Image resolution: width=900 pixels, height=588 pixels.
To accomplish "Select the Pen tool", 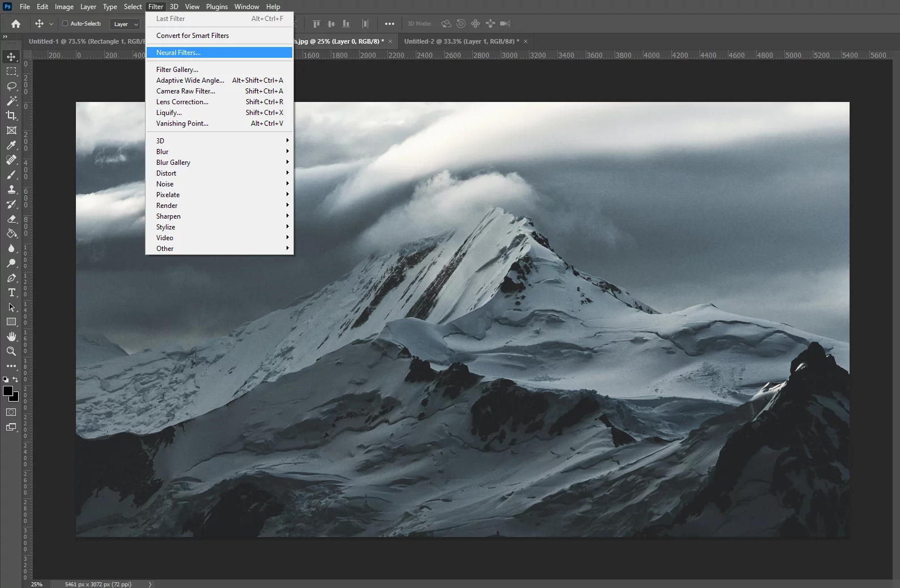I will [x=11, y=278].
